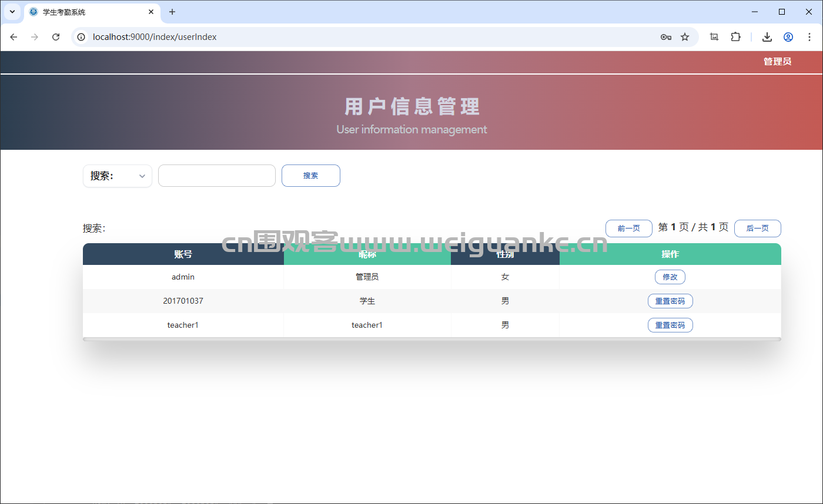Click the 用户信息管理 page heading

412,107
